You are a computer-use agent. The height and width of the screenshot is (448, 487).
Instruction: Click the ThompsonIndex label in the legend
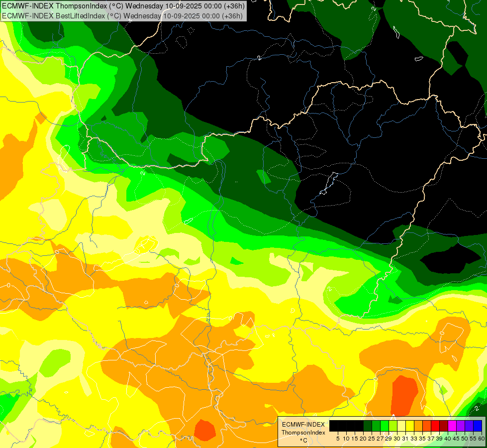(303, 433)
